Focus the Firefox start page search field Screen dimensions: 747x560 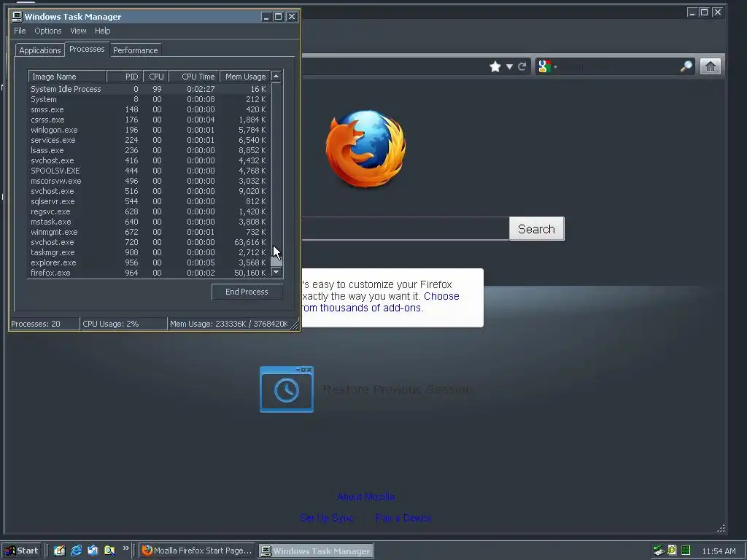tap(405, 228)
